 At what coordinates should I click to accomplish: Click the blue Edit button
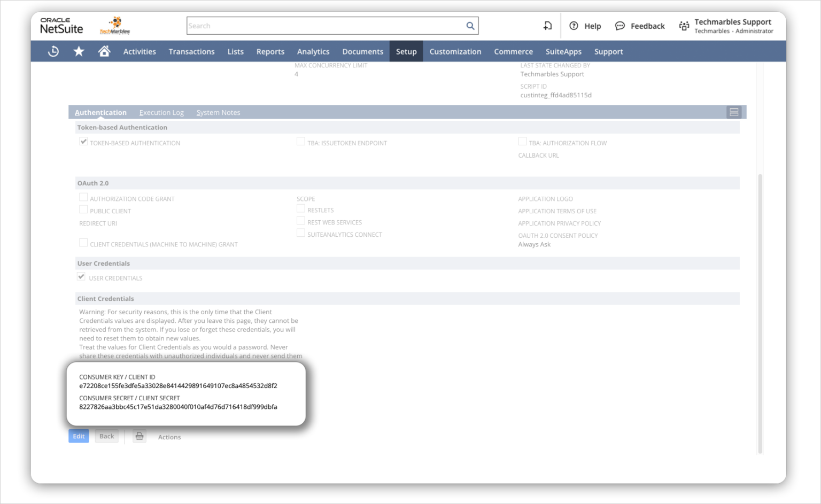(x=79, y=436)
